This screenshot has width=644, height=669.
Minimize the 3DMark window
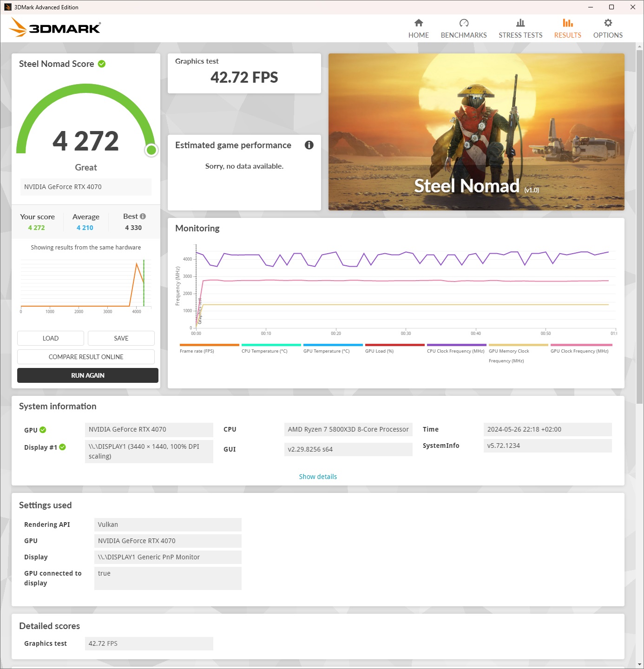(591, 7)
